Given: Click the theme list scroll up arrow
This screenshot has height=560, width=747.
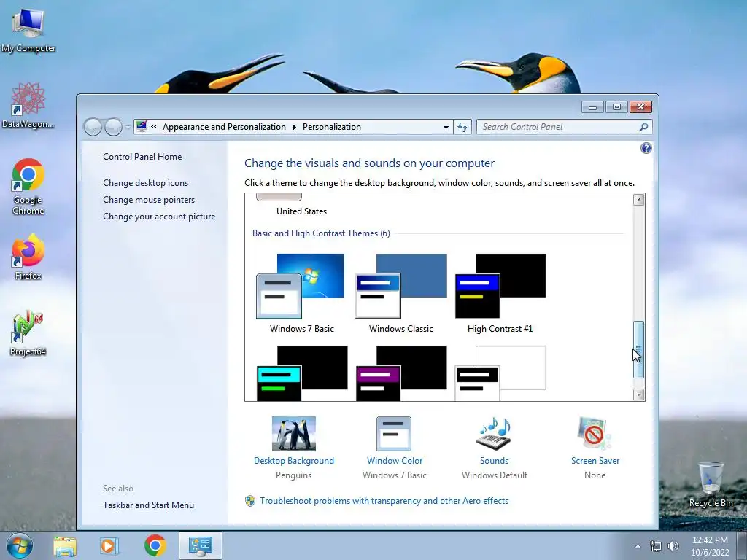Looking at the screenshot, I should 639,200.
